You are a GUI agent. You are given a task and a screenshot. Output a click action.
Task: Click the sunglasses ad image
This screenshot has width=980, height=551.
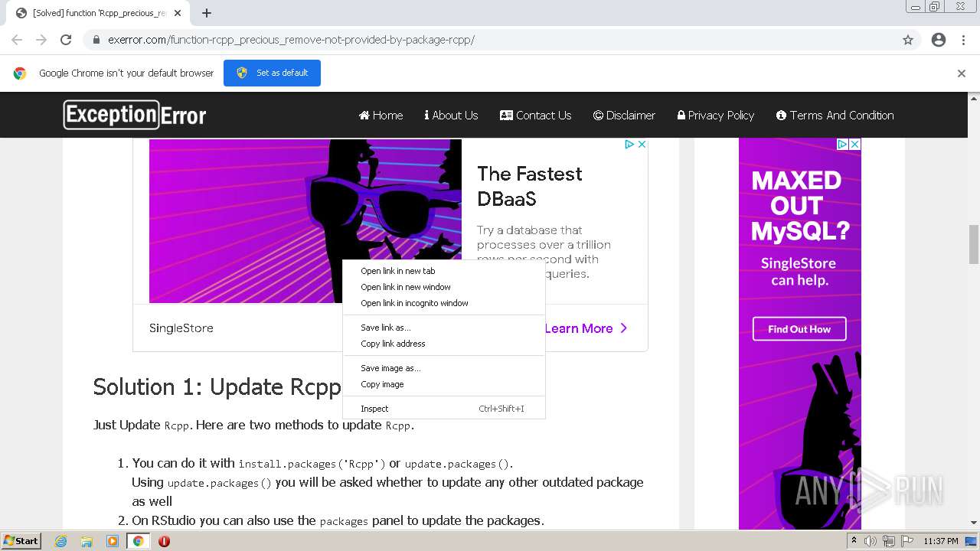pyautogui.click(x=305, y=221)
